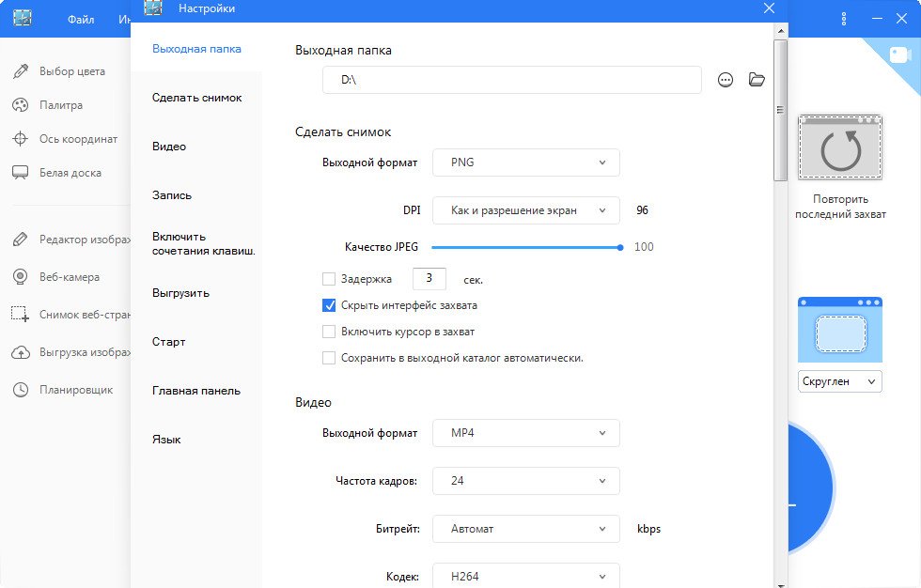This screenshot has height=588, width=921.
Task: Open the Файл menu
Action: click(81, 20)
